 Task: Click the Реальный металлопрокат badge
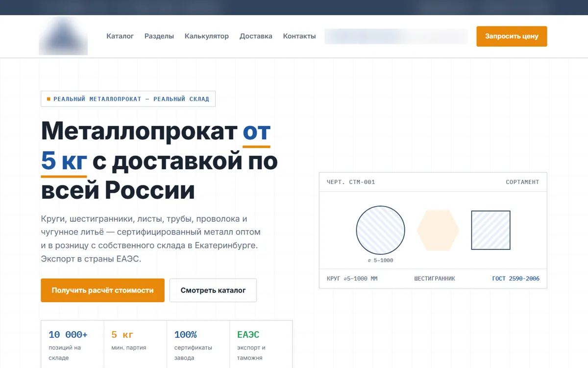128,99
